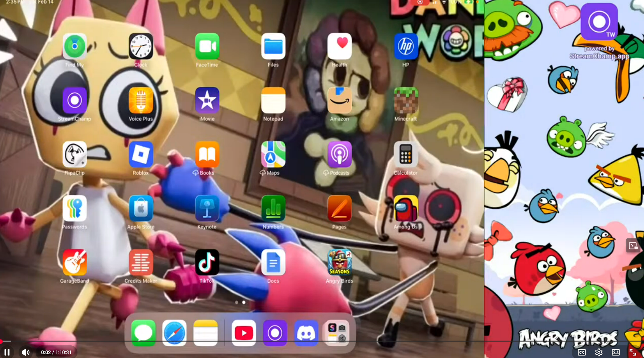This screenshot has width=644, height=358.
Task: Launch the Amazon app
Action: pos(339,100)
